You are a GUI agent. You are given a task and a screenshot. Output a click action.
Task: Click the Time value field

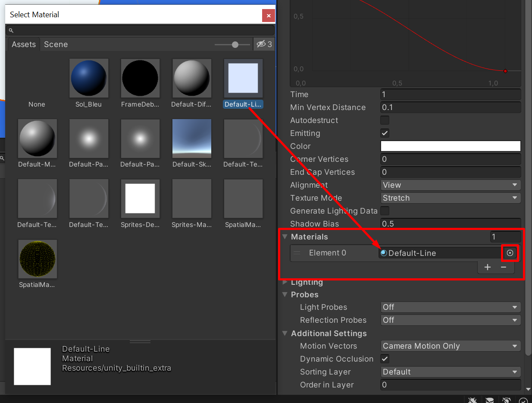[x=451, y=94]
